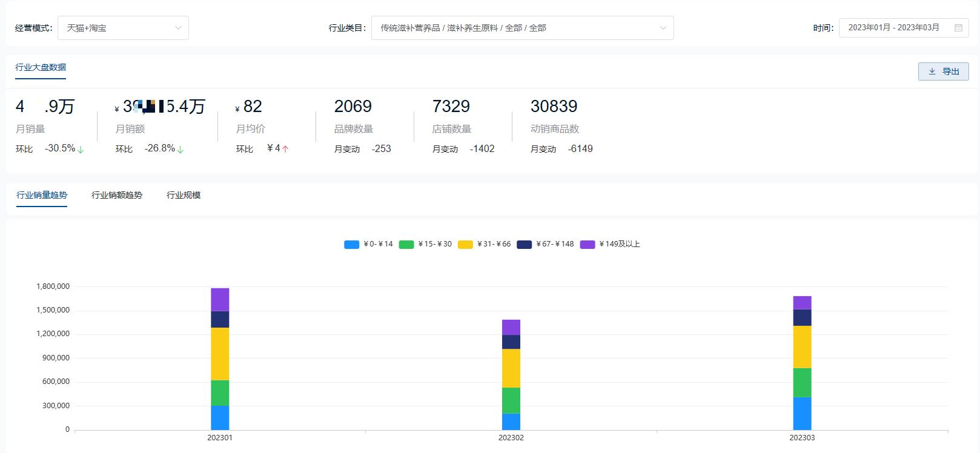Screen dimensions: 980x453
Task: Switch to 行业规模 tab
Action: point(184,195)
